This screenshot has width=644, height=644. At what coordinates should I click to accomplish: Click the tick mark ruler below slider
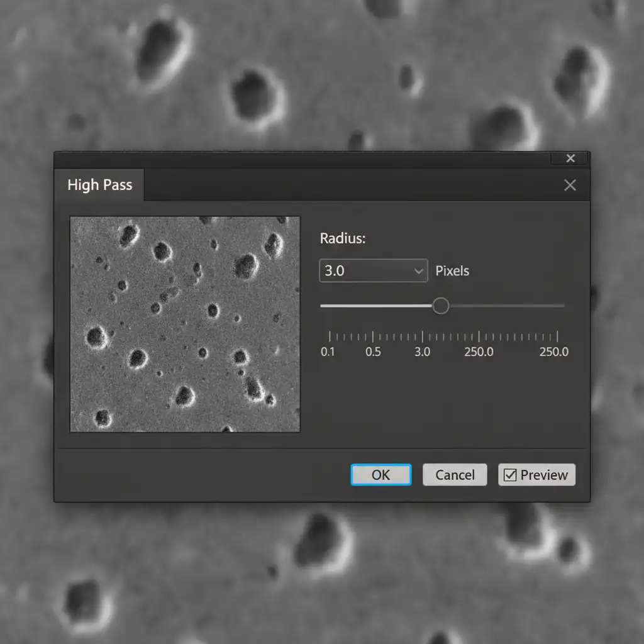(443, 336)
